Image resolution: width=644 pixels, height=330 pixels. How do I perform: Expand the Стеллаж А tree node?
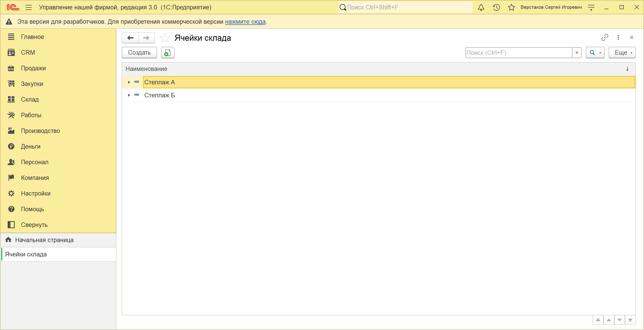[x=129, y=82]
